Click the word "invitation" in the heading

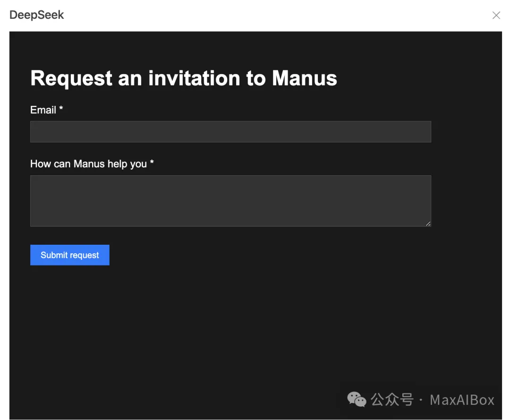click(194, 78)
